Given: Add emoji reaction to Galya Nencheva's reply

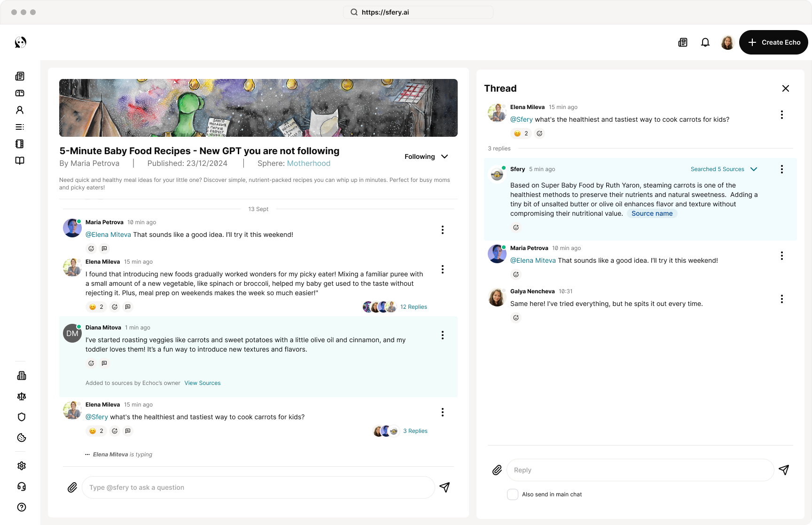Looking at the screenshot, I should click(x=516, y=318).
